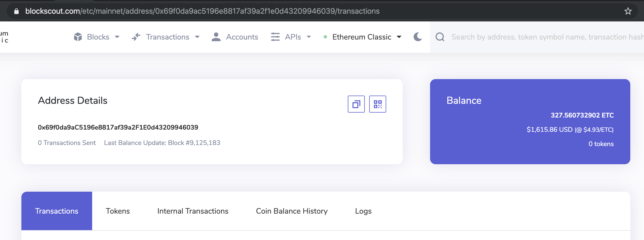Click the Balance panel header

click(464, 100)
